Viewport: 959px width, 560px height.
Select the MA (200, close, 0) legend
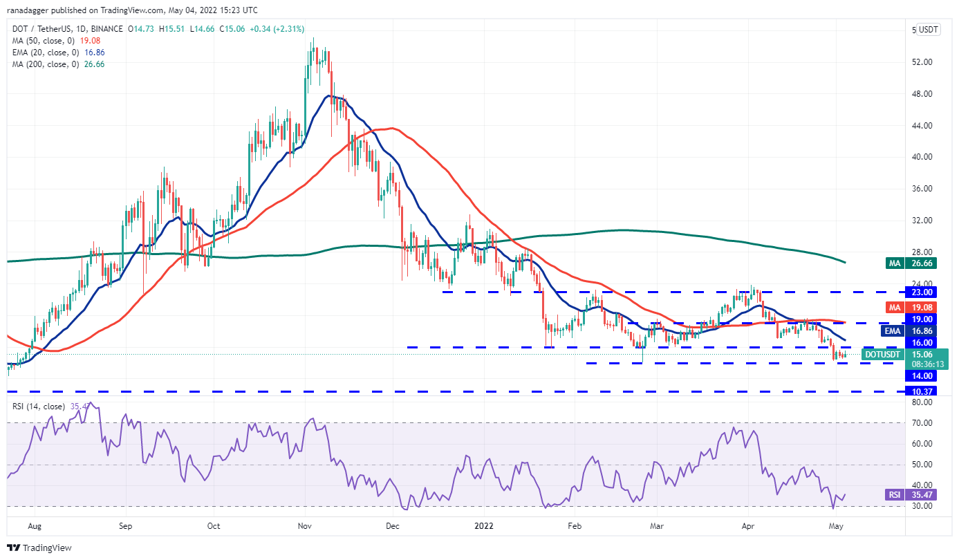[x=42, y=64]
